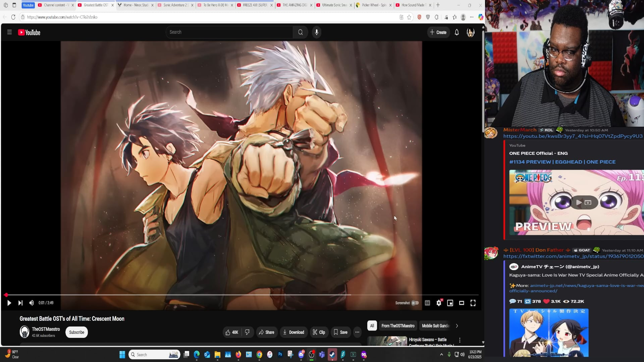The height and width of the screenshot is (362, 644).
Task: Skip to the next video
Action: click(20, 303)
